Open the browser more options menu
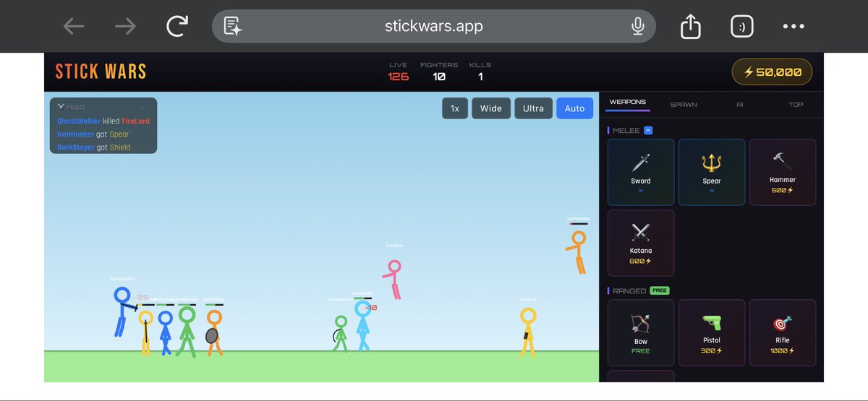The width and height of the screenshot is (868, 401). click(x=793, y=27)
